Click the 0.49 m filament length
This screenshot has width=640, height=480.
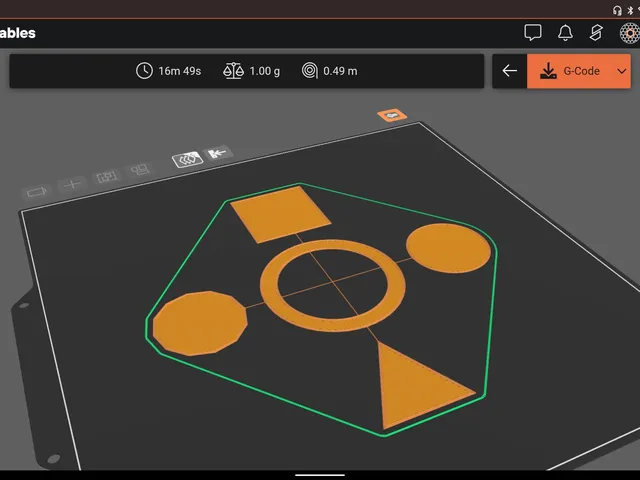340,71
